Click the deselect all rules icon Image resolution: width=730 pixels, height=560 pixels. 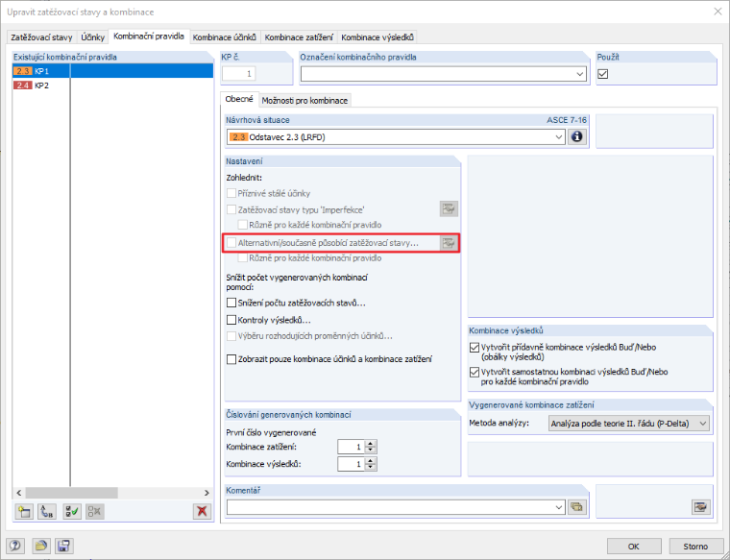(94, 512)
